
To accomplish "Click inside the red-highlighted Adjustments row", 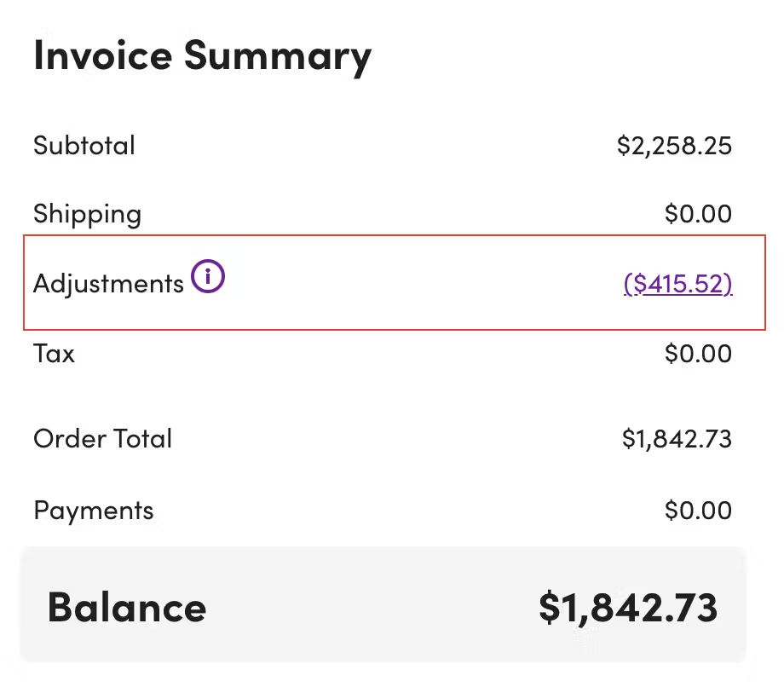I will click(392, 284).
